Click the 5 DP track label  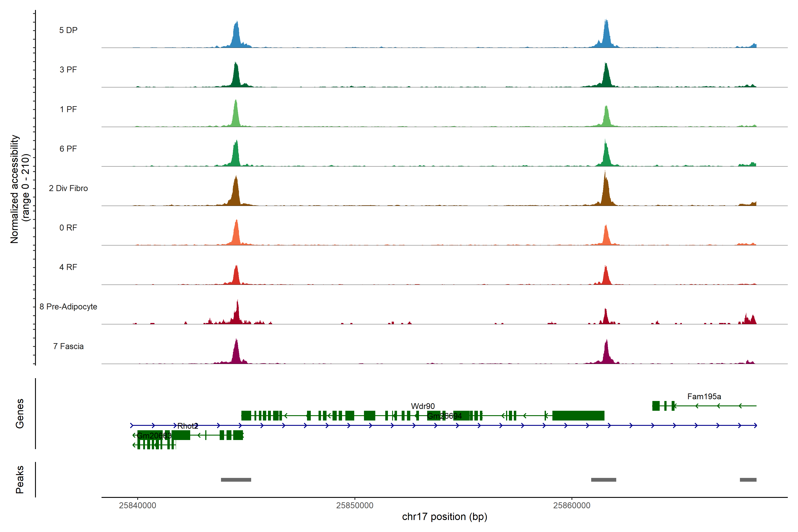click(x=68, y=30)
